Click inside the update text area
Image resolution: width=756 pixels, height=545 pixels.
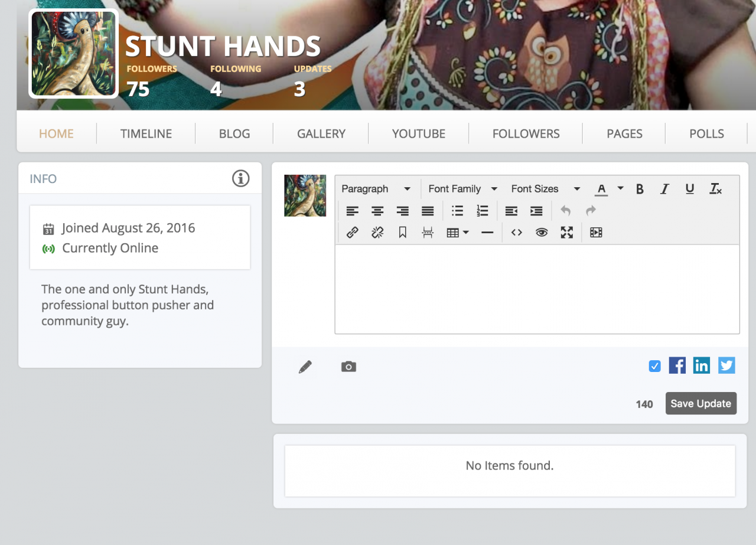click(x=536, y=289)
